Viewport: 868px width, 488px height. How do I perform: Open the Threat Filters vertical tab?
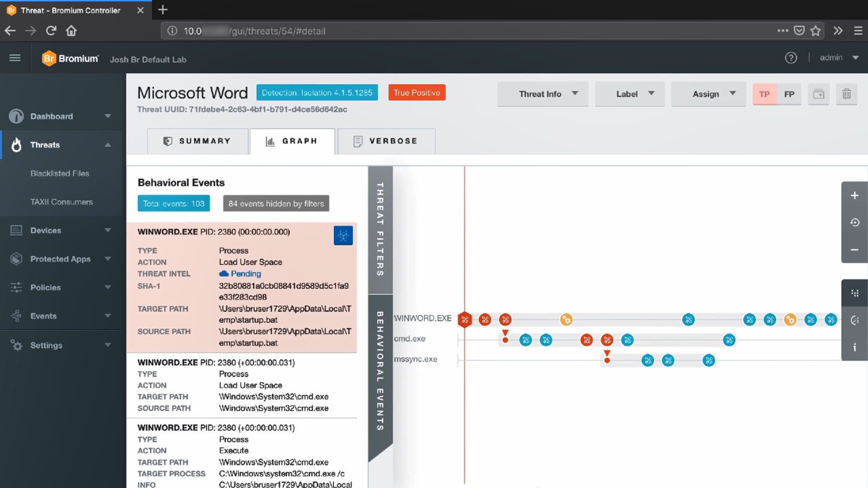point(380,230)
